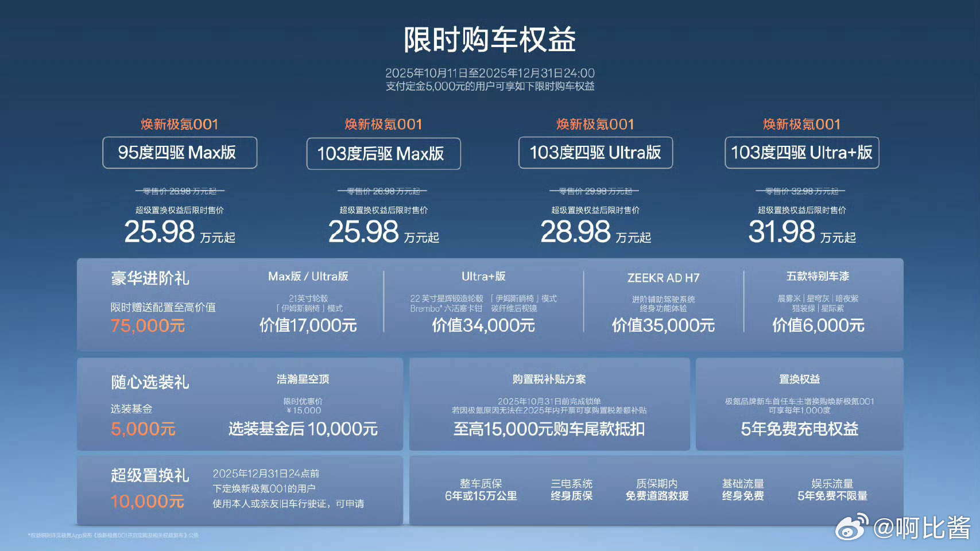Click the 下定焕新极氪001的用户 line

pos(264,488)
